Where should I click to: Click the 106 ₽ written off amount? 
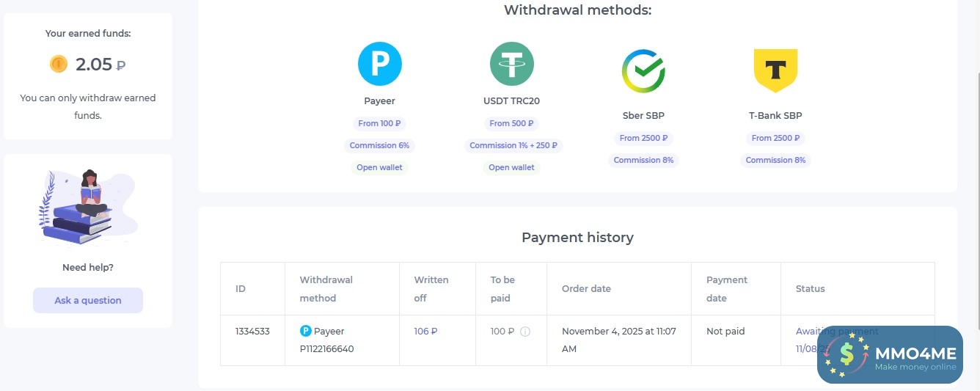pyautogui.click(x=425, y=332)
